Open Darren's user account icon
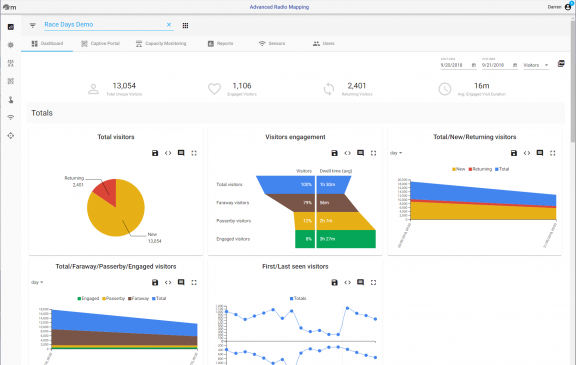Screen dimensions: 576x365 tap(568, 7)
